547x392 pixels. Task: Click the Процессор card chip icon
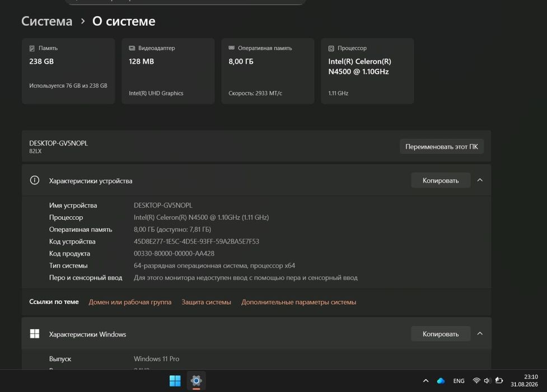point(331,48)
